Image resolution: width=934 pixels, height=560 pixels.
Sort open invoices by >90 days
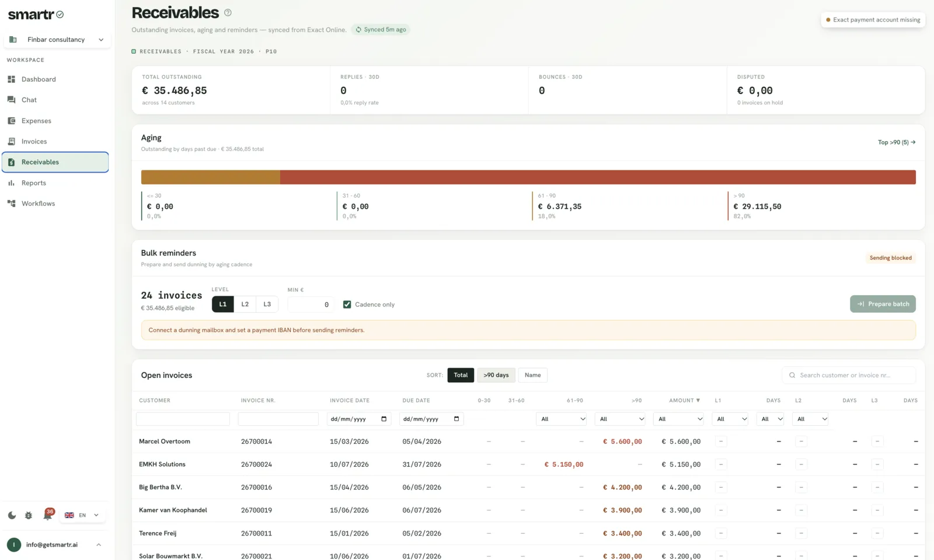pyautogui.click(x=496, y=375)
